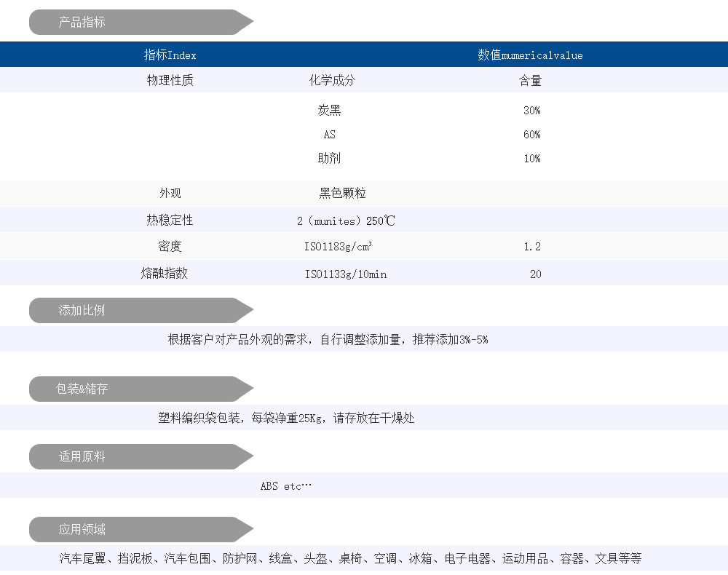Image resolution: width=728 pixels, height=575 pixels.
Task: Select the 物理性质 cell
Action: coord(170,81)
